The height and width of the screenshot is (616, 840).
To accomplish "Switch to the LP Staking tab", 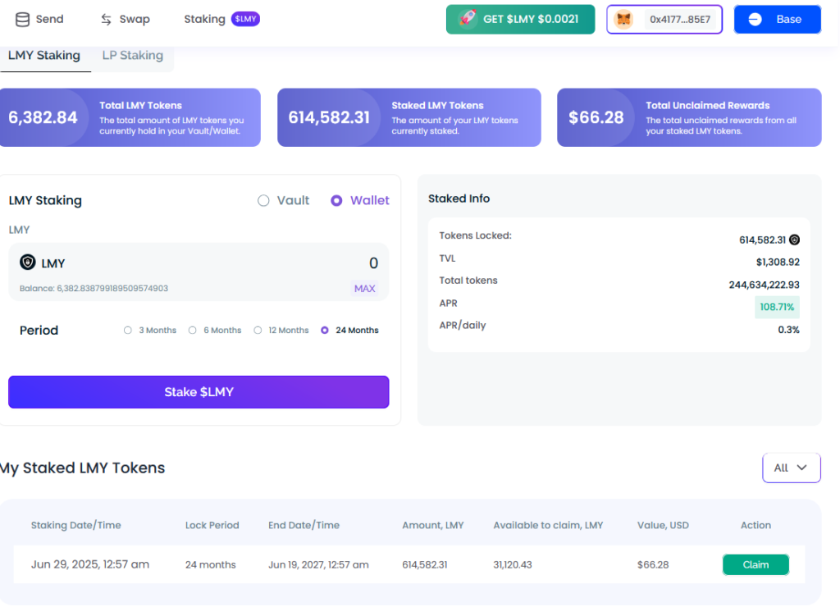I will point(132,56).
